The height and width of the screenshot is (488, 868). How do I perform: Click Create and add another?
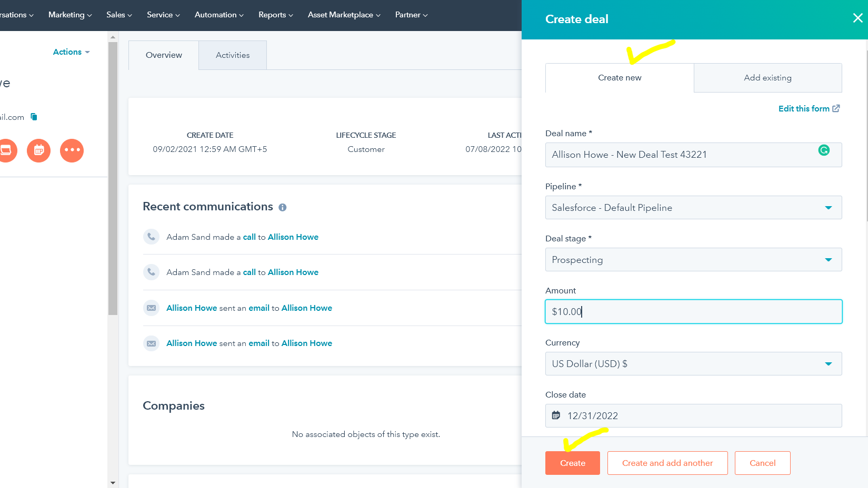coord(667,463)
